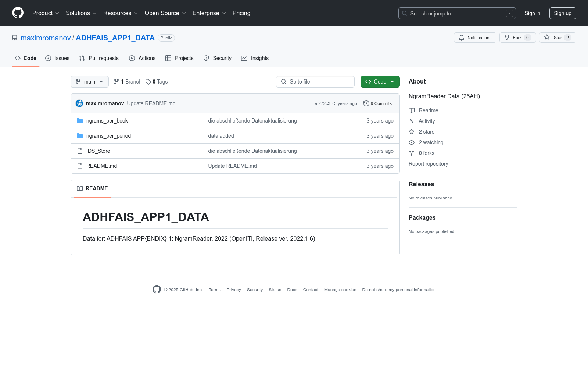Open the README.md file
This screenshot has width=588, height=368.
point(101,166)
